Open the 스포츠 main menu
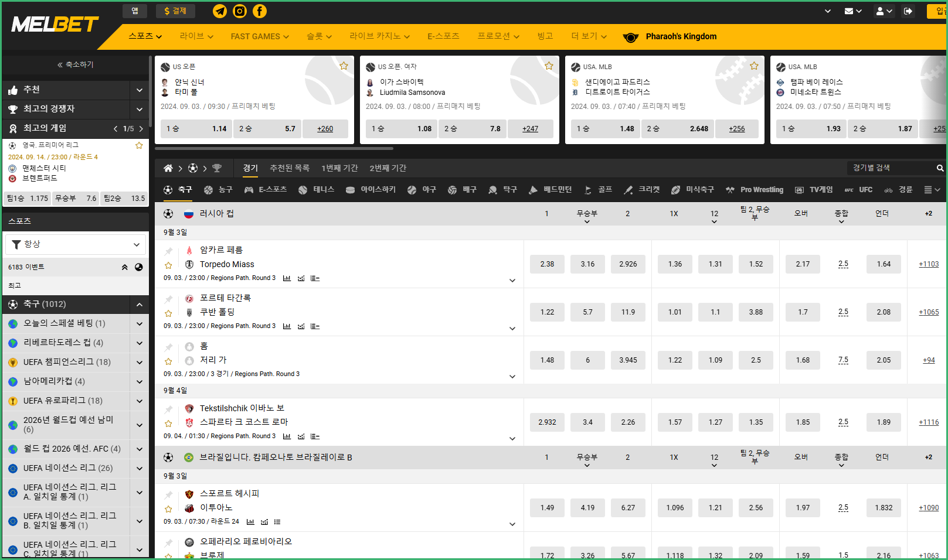This screenshot has width=948, height=560. (145, 36)
